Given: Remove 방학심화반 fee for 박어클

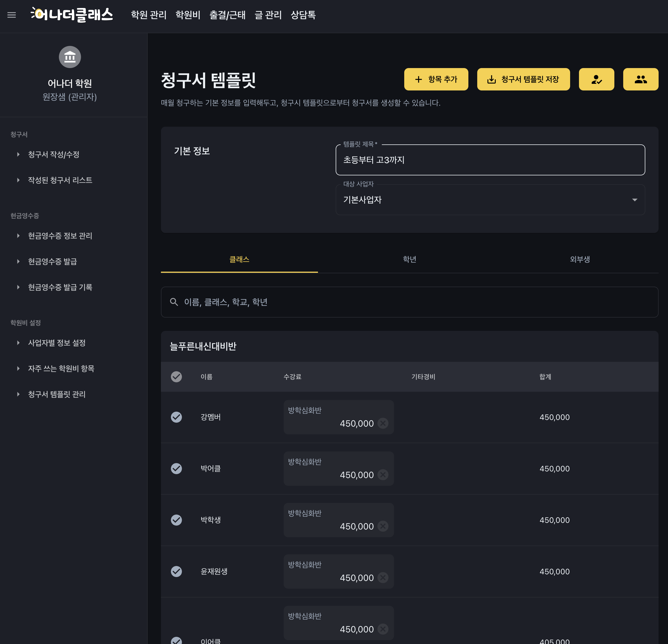Looking at the screenshot, I should point(383,474).
